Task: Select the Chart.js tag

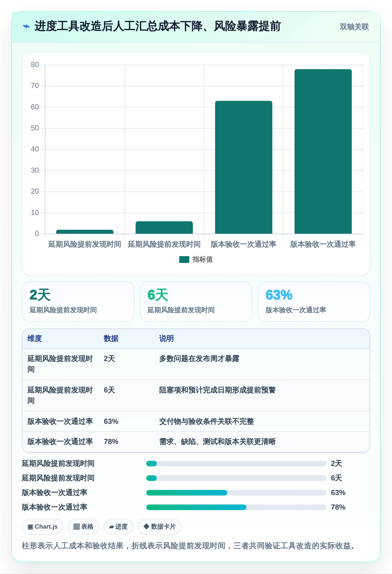Action: click(43, 527)
